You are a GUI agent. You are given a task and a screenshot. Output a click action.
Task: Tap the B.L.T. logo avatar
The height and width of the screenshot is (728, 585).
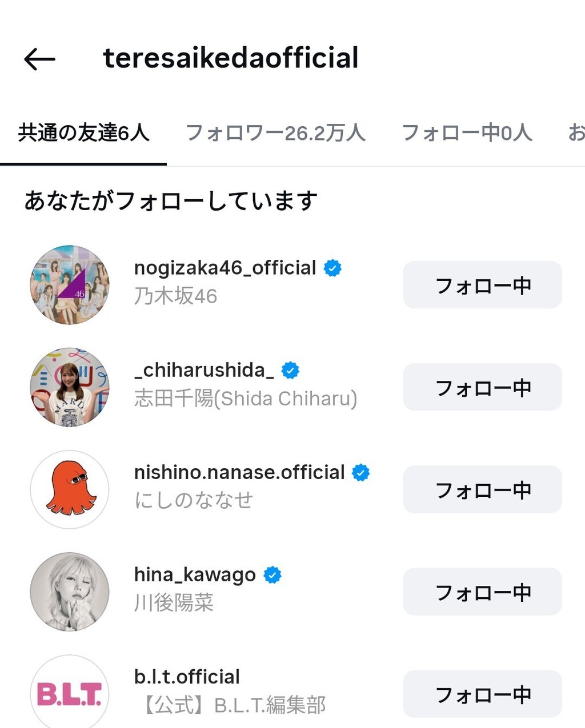(x=70, y=693)
